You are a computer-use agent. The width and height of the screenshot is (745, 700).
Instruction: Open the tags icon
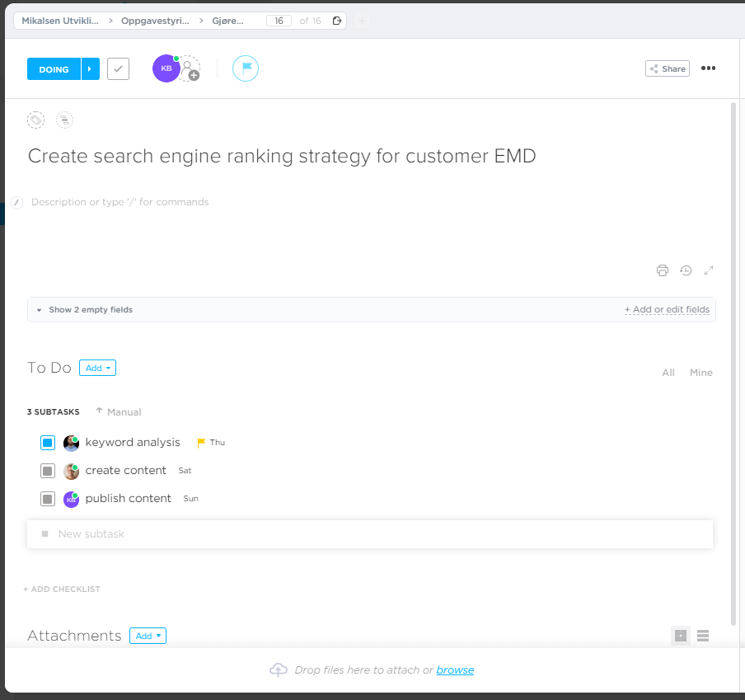[35, 120]
